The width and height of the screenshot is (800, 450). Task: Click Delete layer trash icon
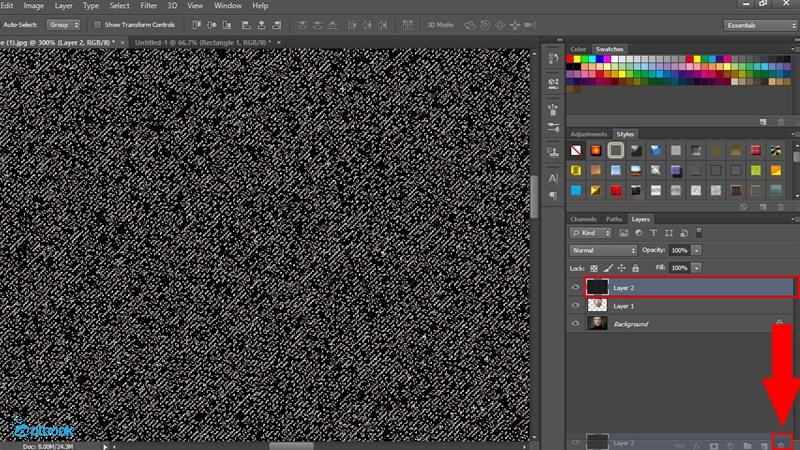[781, 444]
